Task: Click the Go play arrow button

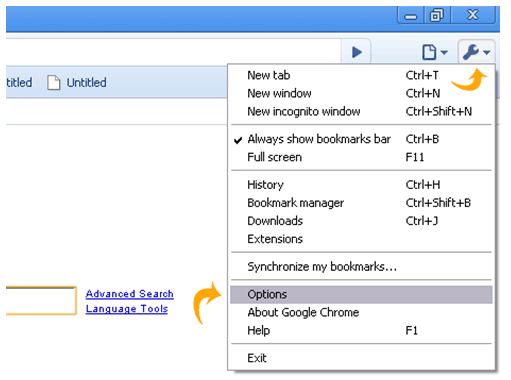Action: pyautogui.click(x=356, y=52)
